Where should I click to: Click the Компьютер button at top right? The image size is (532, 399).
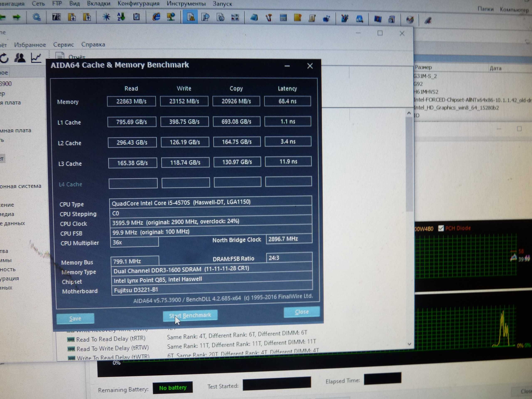(x=514, y=10)
